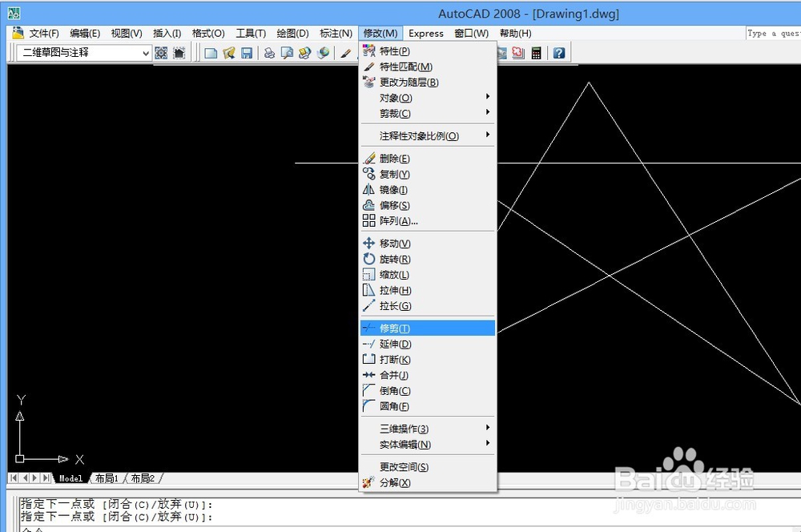Image resolution: width=801 pixels, height=532 pixels.
Task: Choose 圆角(F) fillet command
Action: coord(428,406)
